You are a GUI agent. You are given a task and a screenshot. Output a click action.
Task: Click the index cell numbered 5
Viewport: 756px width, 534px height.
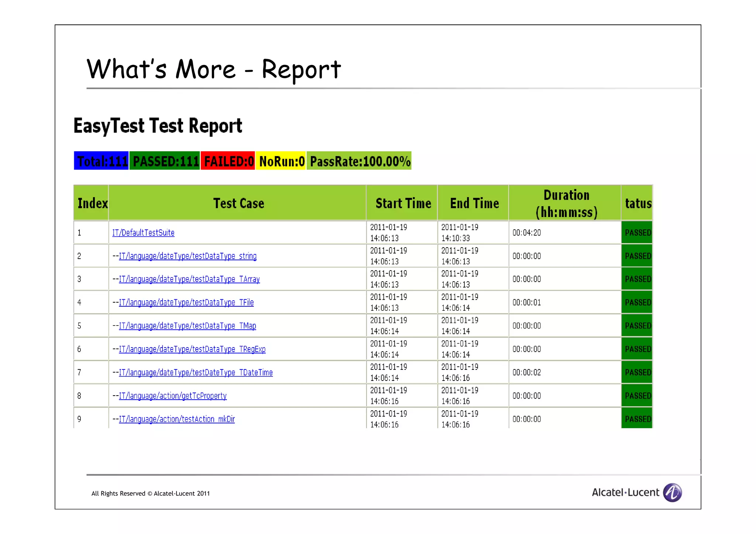(91, 325)
